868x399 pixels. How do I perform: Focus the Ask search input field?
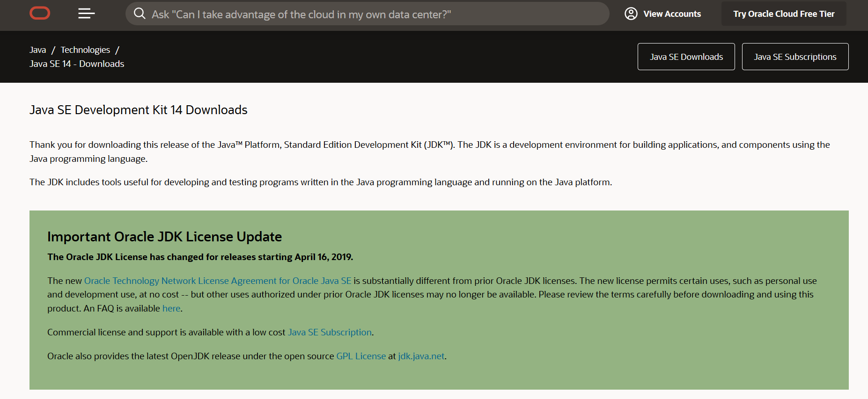click(x=368, y=14)
